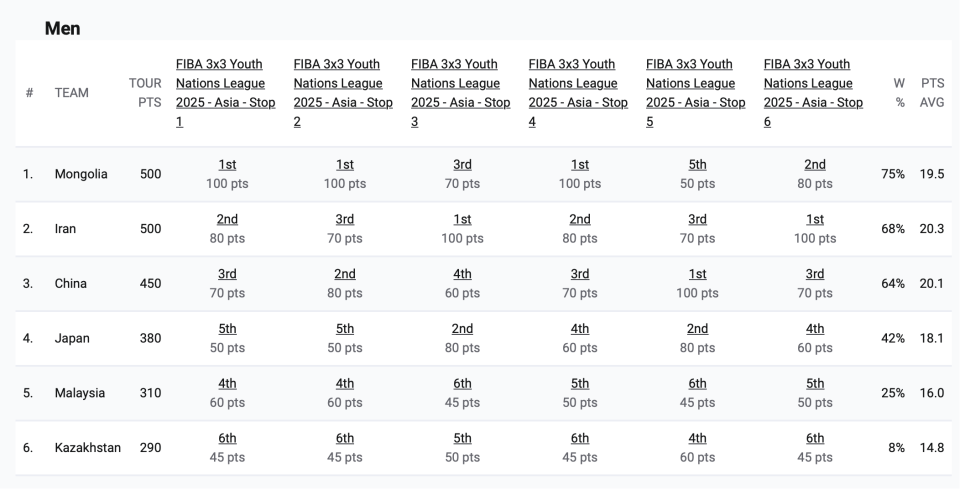Click the PTS AVG column header
960x489 pixels.
932,93
